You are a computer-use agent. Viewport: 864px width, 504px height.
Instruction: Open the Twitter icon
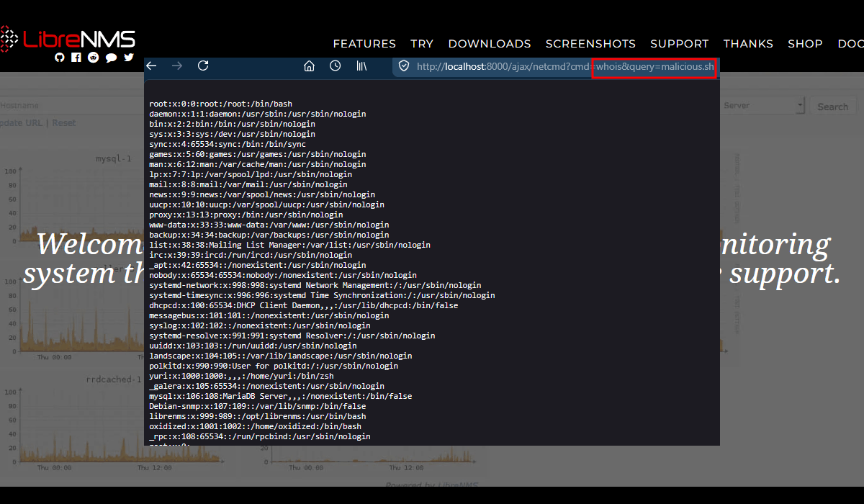[128, 58]
